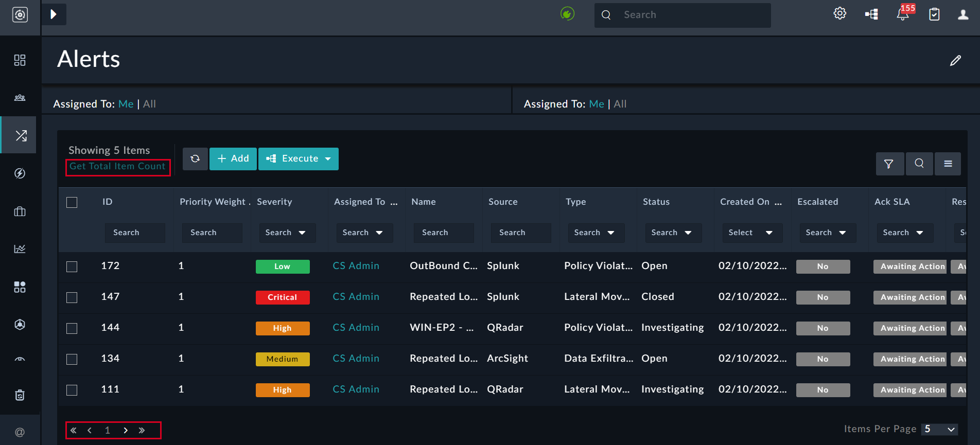Open the briefcase icon in sidebar

20,211
